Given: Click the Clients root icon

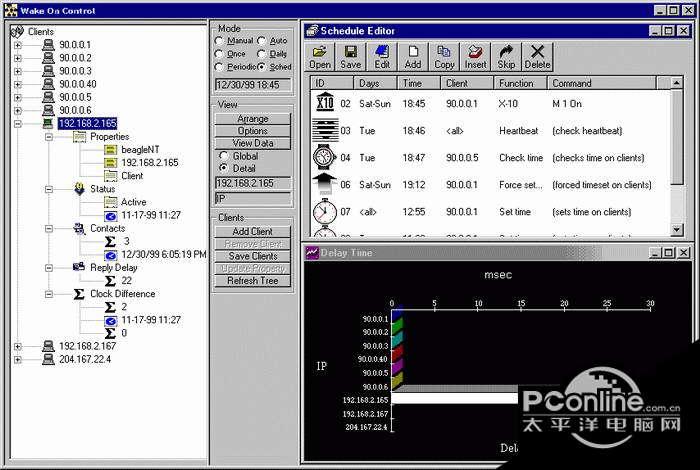Looking at the screenshot, I should [17, 31].
